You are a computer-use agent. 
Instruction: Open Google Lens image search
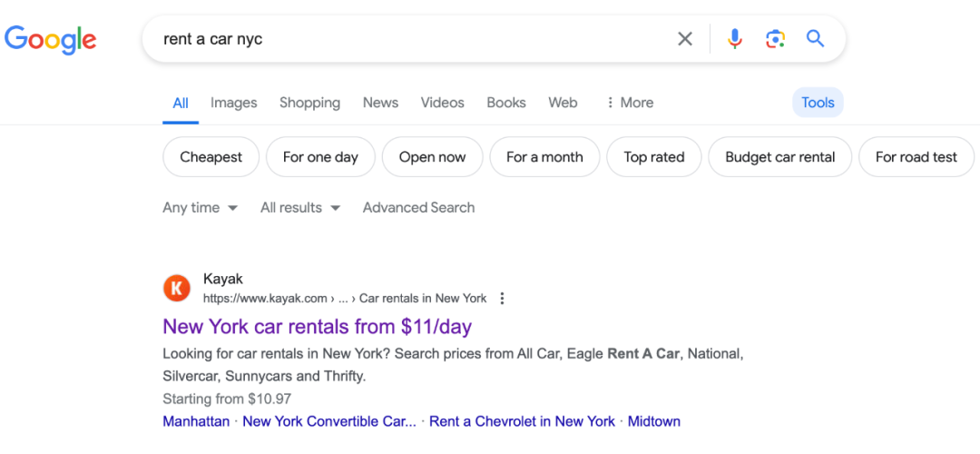click(x=775, y=39)
